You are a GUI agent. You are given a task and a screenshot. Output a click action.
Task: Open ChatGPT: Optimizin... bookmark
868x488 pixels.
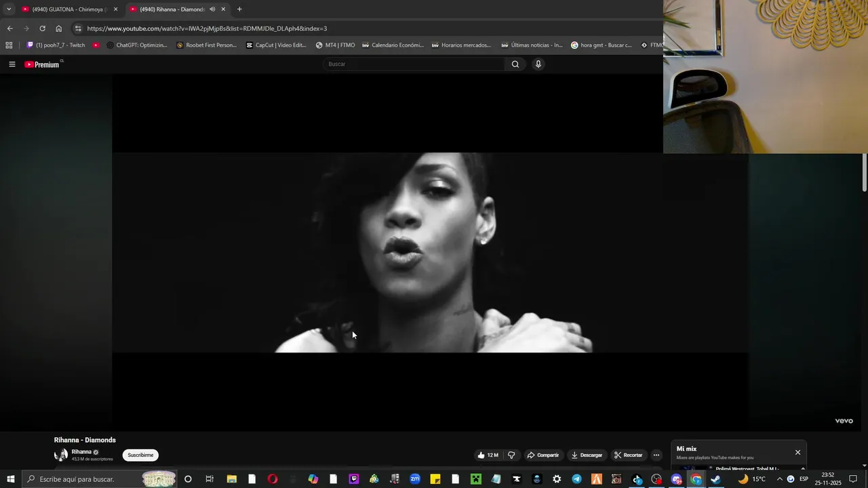(x=137, y=45)
